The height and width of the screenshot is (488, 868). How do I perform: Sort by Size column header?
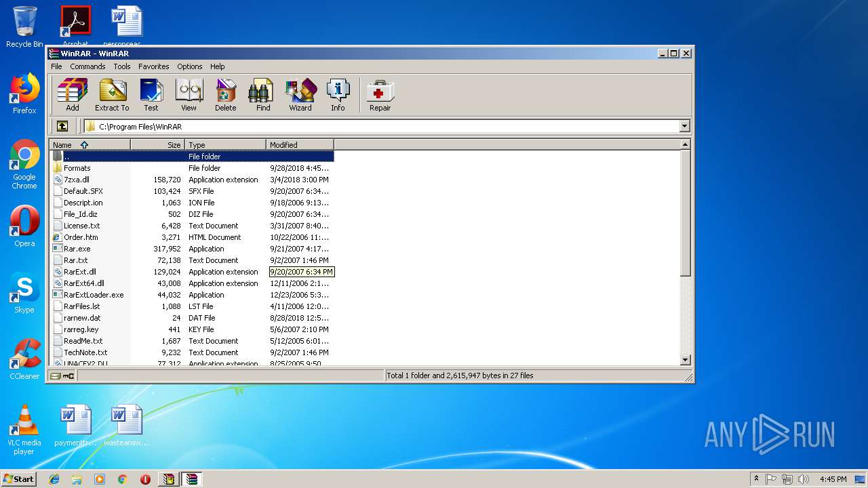pyautogui.click(x=158, y=144)
